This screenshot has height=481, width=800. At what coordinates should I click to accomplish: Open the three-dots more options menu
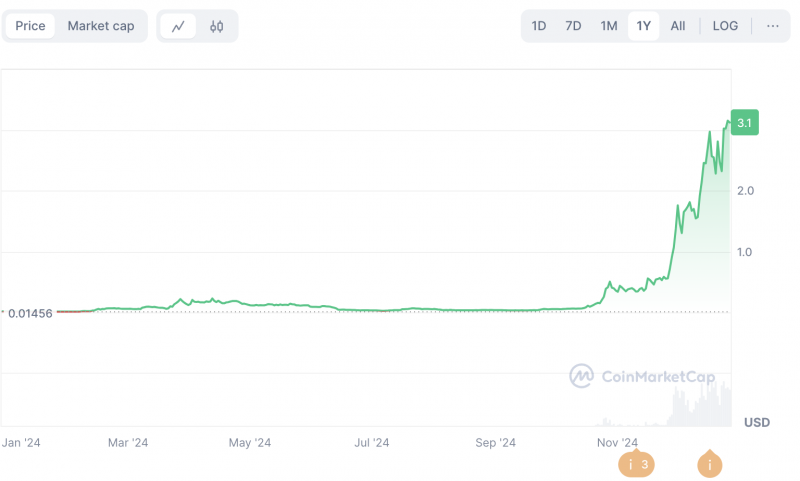click(x=772, y=26)
